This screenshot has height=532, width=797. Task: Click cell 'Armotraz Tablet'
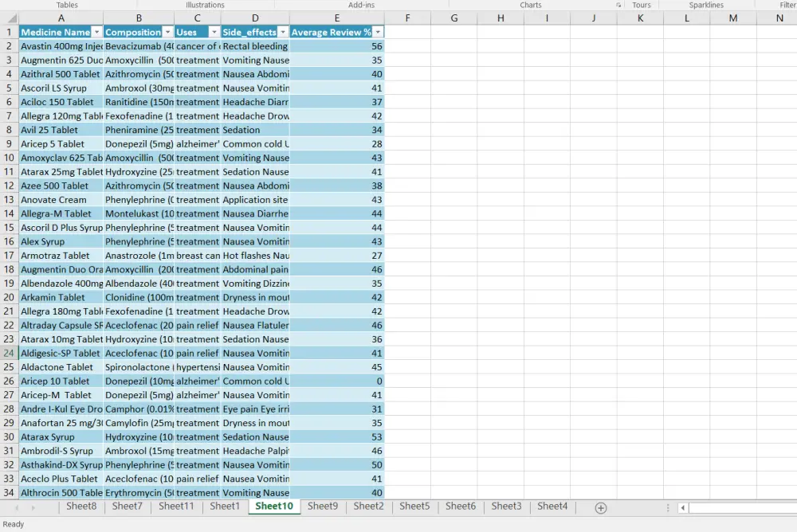(x=61, y=256)
